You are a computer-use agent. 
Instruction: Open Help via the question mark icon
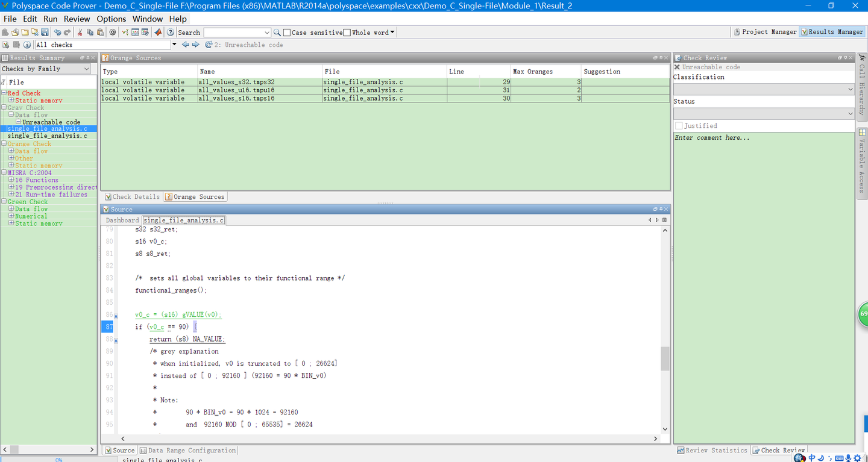point(171,33)
